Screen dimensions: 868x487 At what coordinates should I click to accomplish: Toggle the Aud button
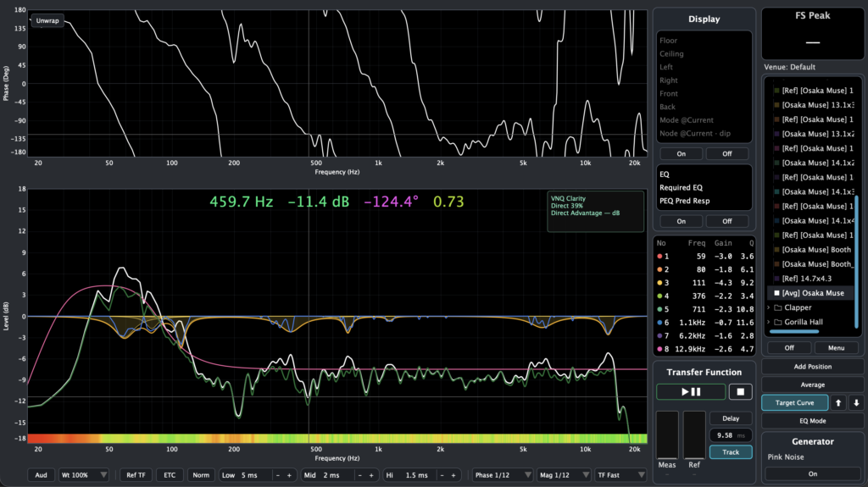pos(41,475)
